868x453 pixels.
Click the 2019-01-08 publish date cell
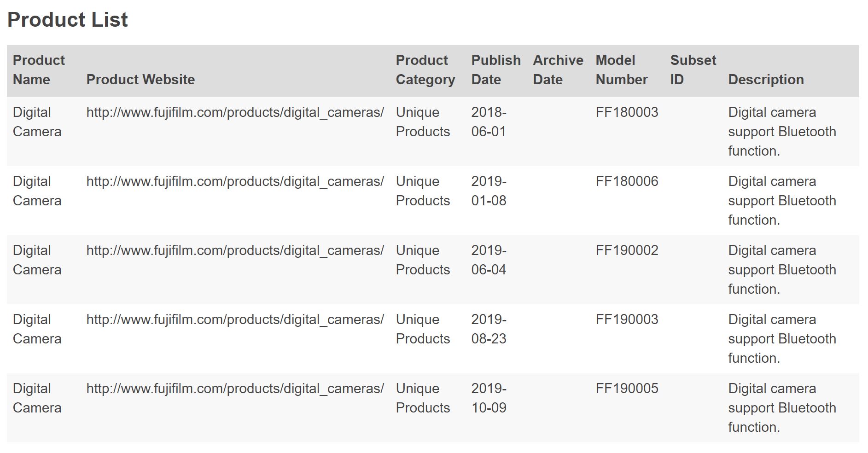489,191
